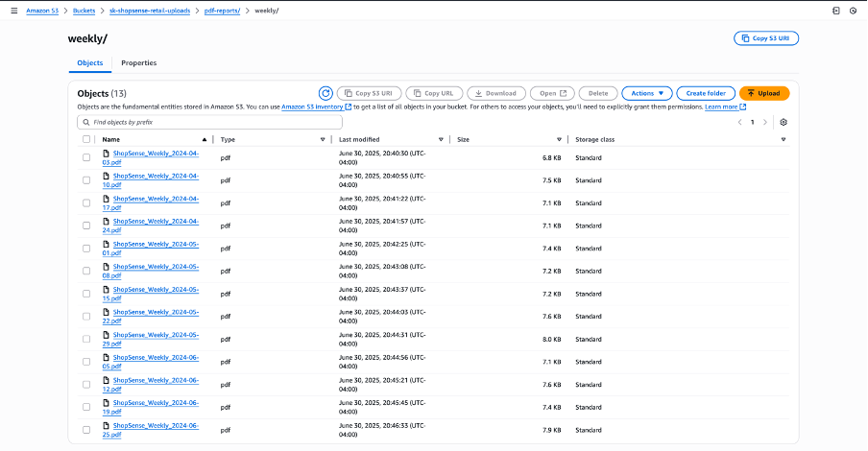This screenshot has height=451, width=868.
Task: Switch to the Objects tab
Action: 89,63
